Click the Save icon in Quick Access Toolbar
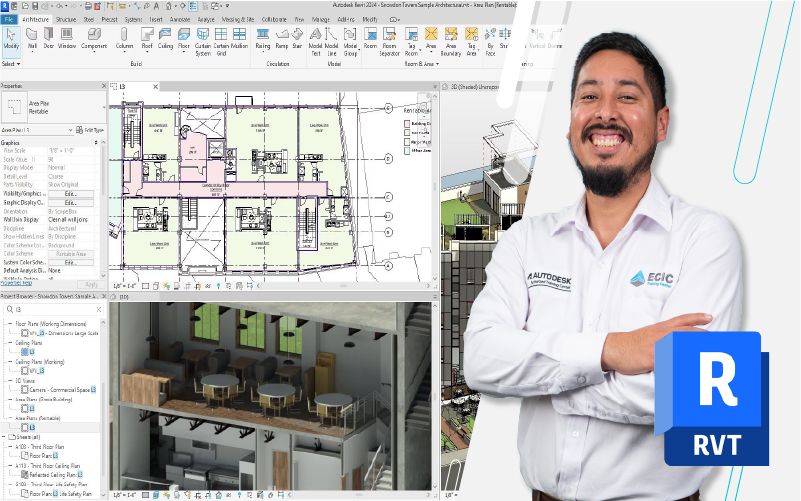 click(x=35, y=6)
